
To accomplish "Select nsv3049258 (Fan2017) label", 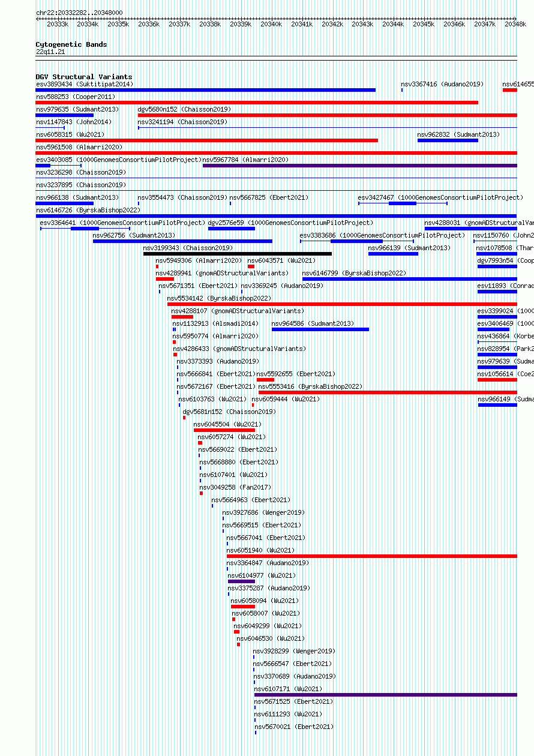I will [x=235, y=488].
